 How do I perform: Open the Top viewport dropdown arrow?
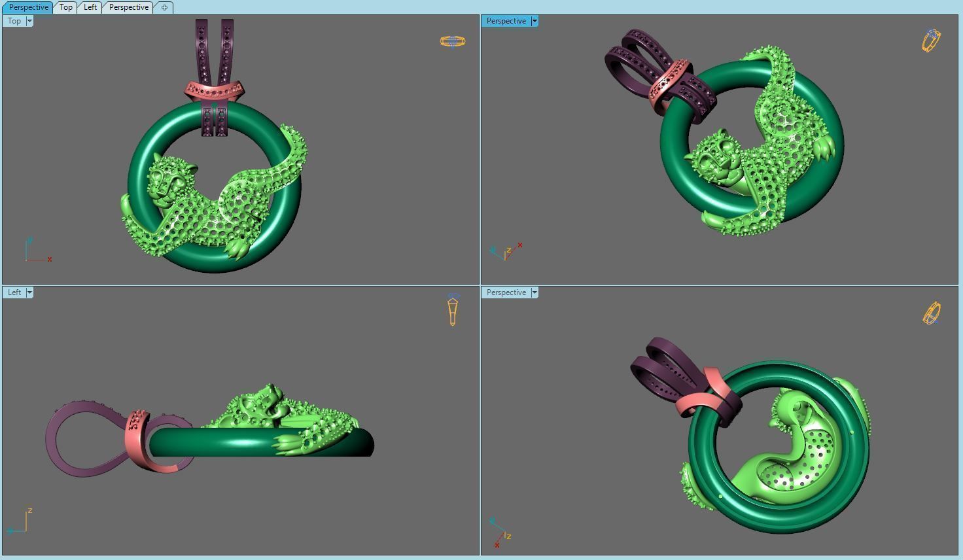(29, 21)
